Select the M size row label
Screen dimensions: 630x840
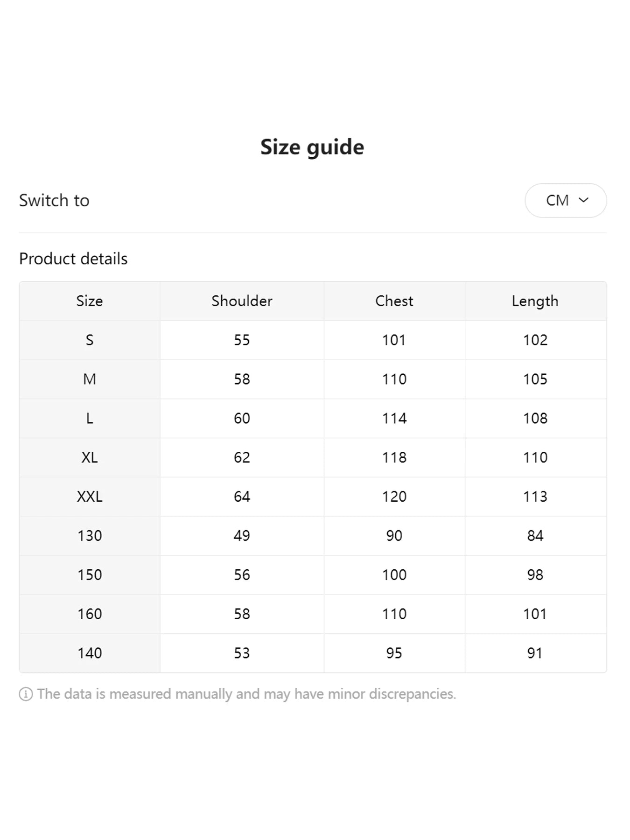click(x=90, y=379)
